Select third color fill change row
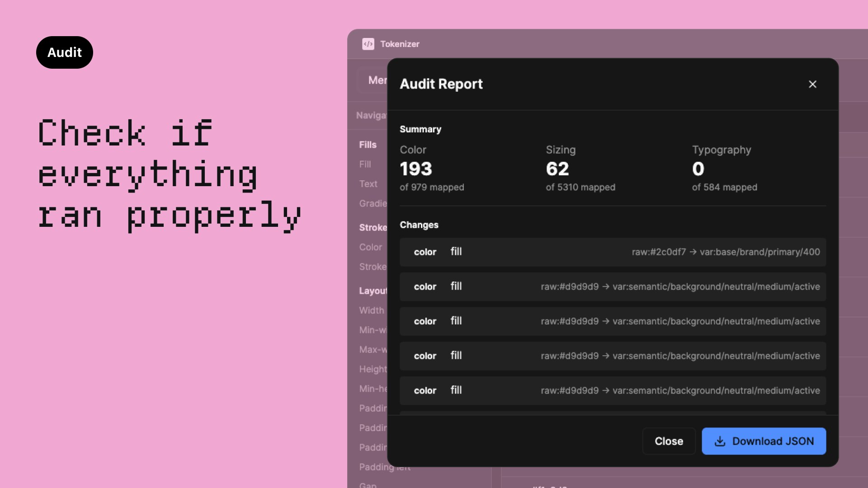 coord(613,321)
